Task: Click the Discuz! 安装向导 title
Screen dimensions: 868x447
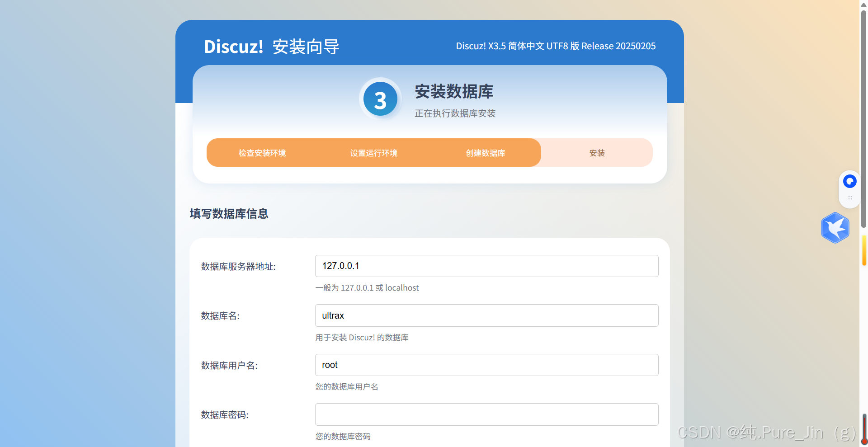Action: pos(271,47)
